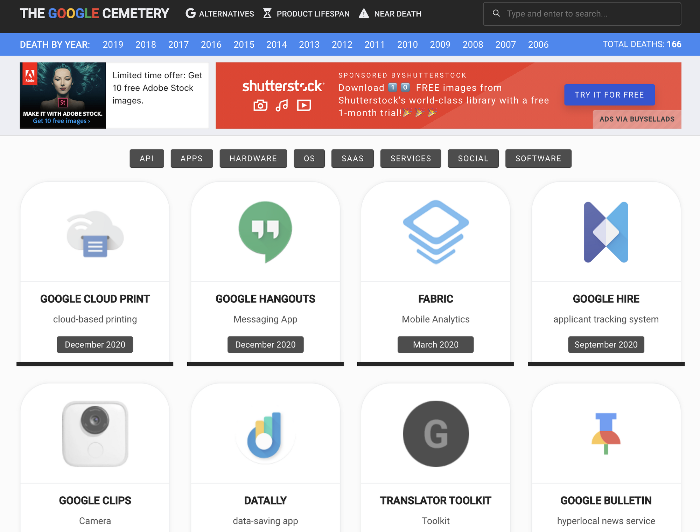This screenshot has height=532, width=700.
Task: Open the Translator Toolkit title
Action: 436,501
